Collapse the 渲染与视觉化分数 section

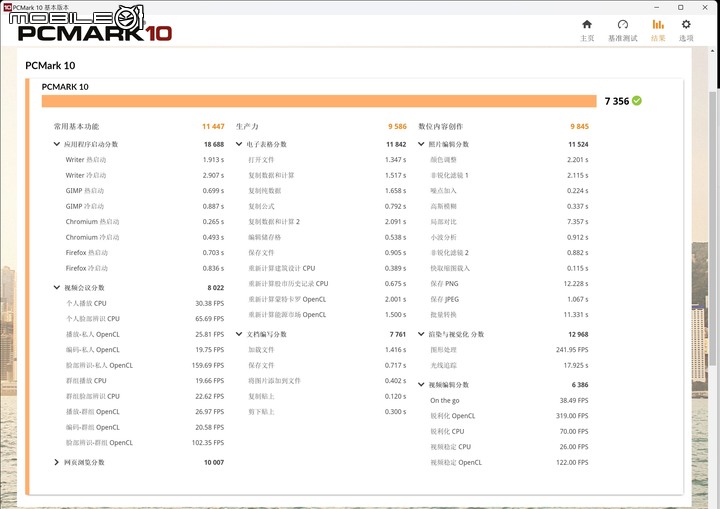[421, 334]
